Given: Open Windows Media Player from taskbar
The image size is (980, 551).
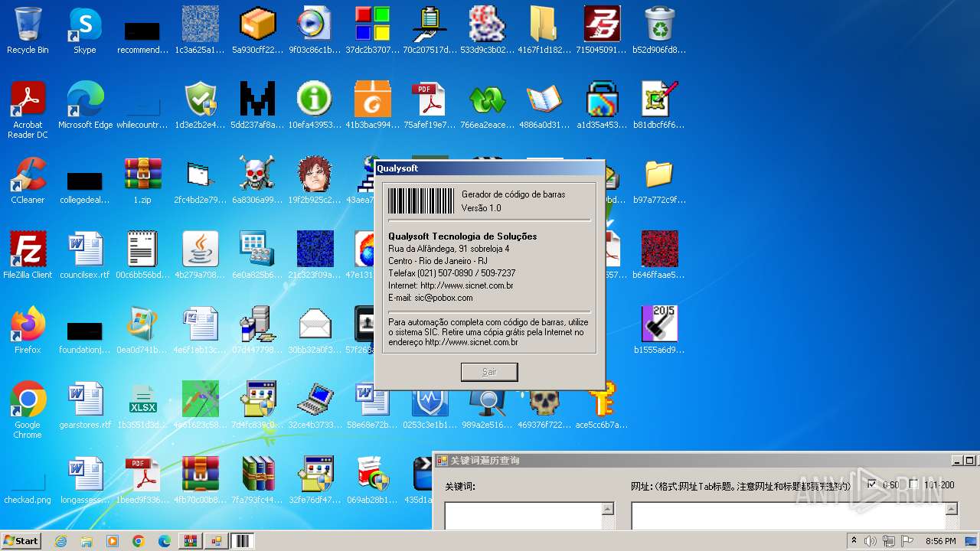Looking at the screenshot, I should click(x=113, y=541).
